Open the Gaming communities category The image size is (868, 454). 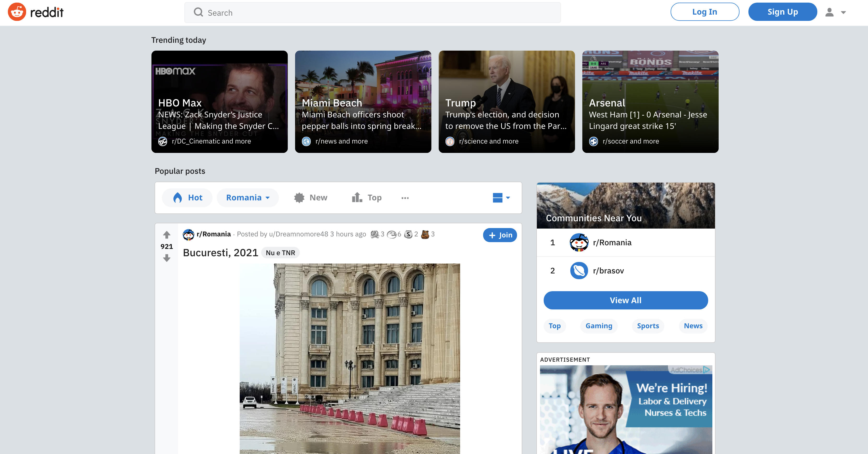[x=599, y=326]
